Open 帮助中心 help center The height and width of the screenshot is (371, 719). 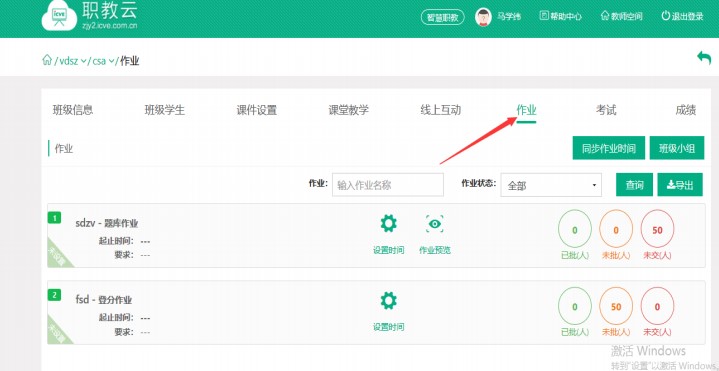pos(561,17)
